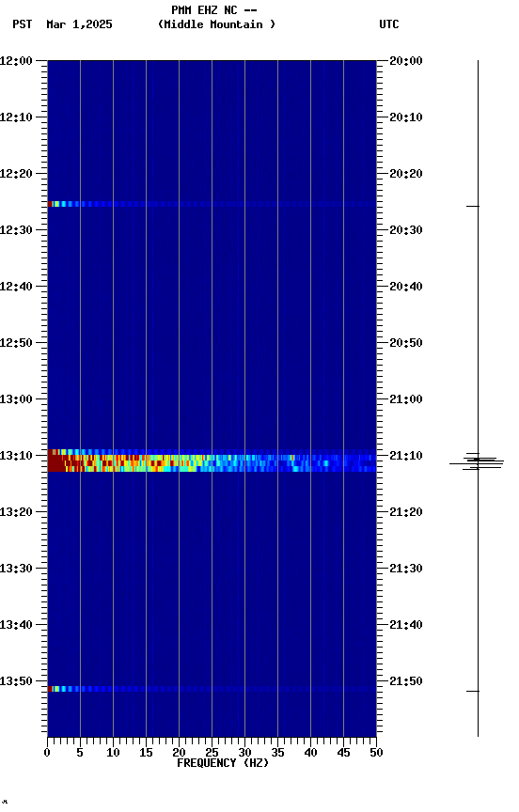This screenshot has height=812, width=519.
Task: Click the station title 'PMM EHZ NC --'
Action: coord(214,9)
